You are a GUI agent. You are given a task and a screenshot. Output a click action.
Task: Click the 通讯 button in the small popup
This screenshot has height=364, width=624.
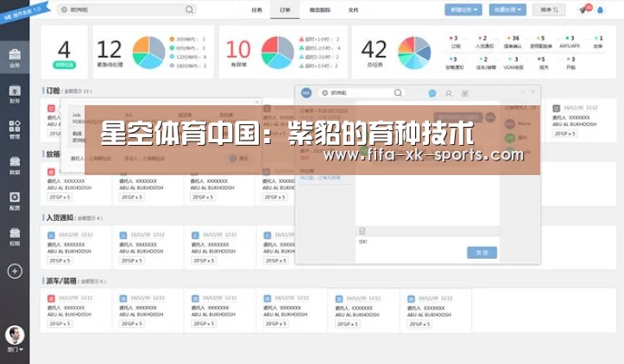[239, 159]
